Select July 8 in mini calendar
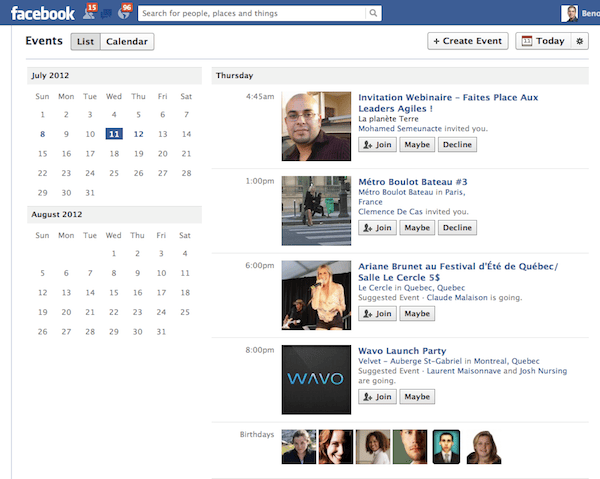The width and height of the screenshot is (600, 479). click(42, 134)
